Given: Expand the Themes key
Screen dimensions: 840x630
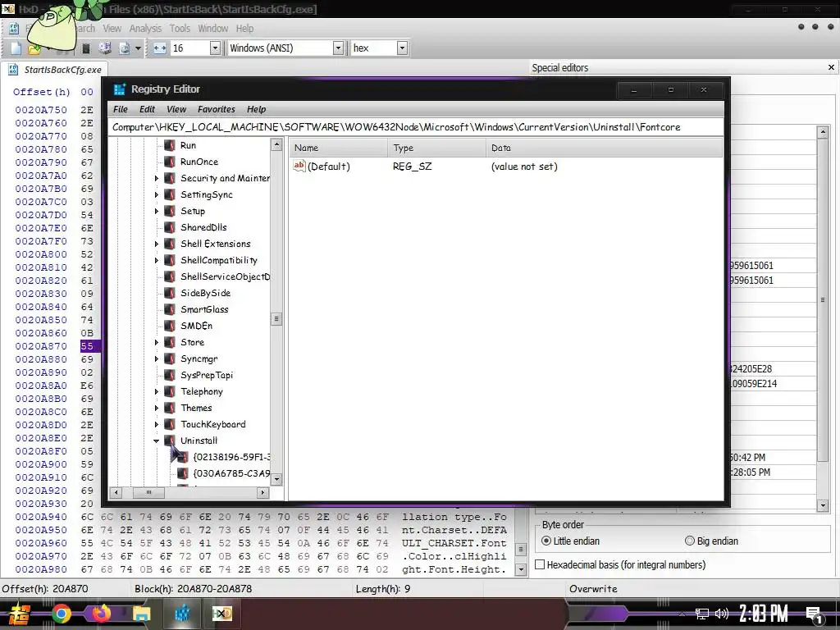Looking at the screenshot, I should point(157,409).
